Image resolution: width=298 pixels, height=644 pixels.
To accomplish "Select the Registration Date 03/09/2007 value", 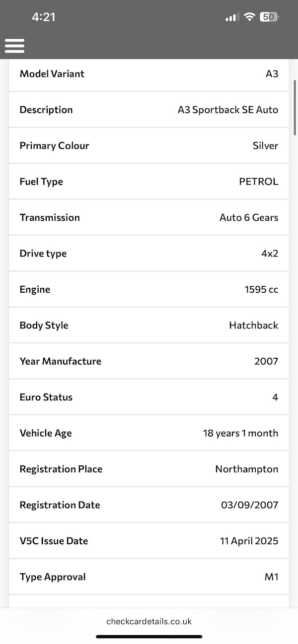I will pyautogui.click(x=249, y=505).
